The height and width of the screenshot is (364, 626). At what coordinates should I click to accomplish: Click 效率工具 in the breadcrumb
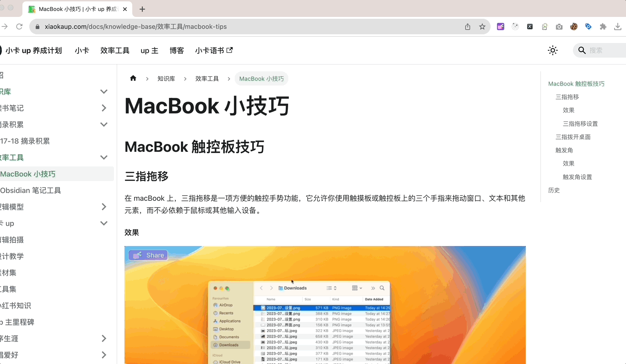207,79
